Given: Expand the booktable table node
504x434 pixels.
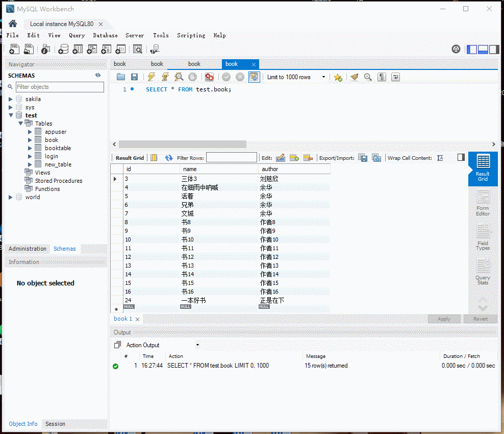Looking at the screenshot, I should [30, 148].
